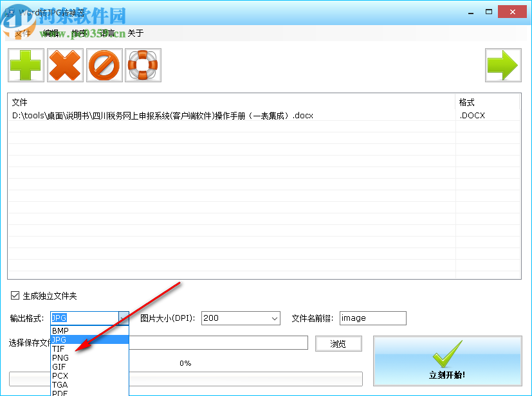Open the 文件 menu
Viewport: 532px width, 396px height.
21,33
